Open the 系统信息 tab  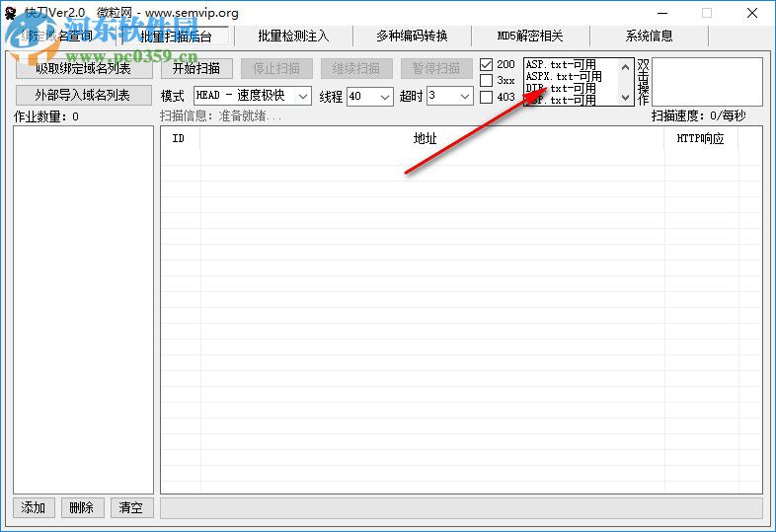(x=649, y=37)
